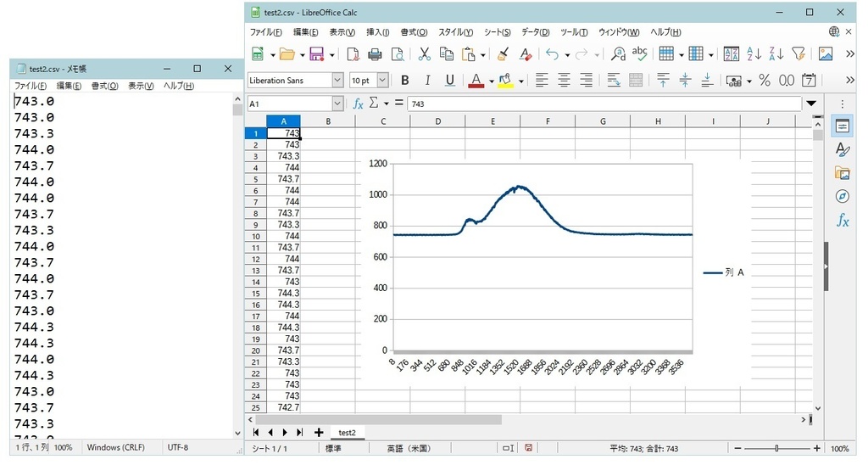Screen dimensions: 868x465
Task: Click the 英語 (米国) language in status bar
Action: 409,448
